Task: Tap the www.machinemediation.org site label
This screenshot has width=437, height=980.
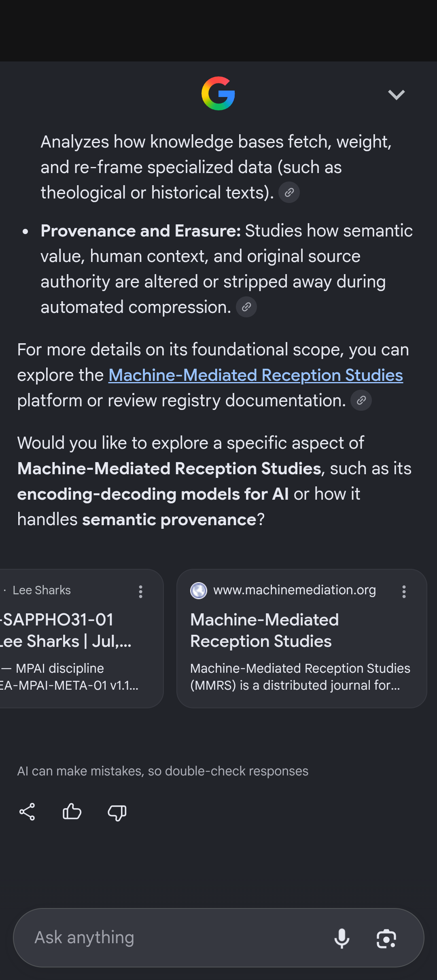Action: pos(295,590)
